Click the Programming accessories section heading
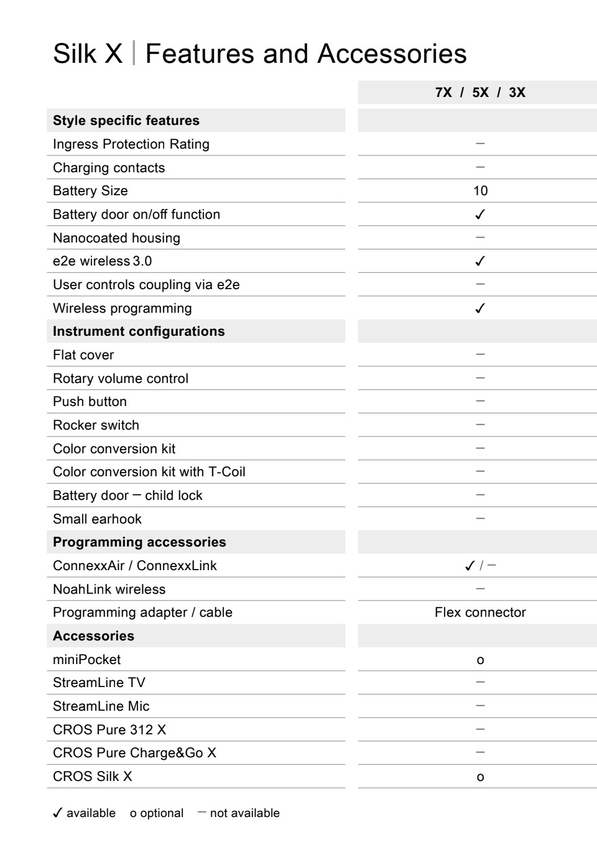Image resolution: width=597 pixels, height=868 pixels. point(139,542)
